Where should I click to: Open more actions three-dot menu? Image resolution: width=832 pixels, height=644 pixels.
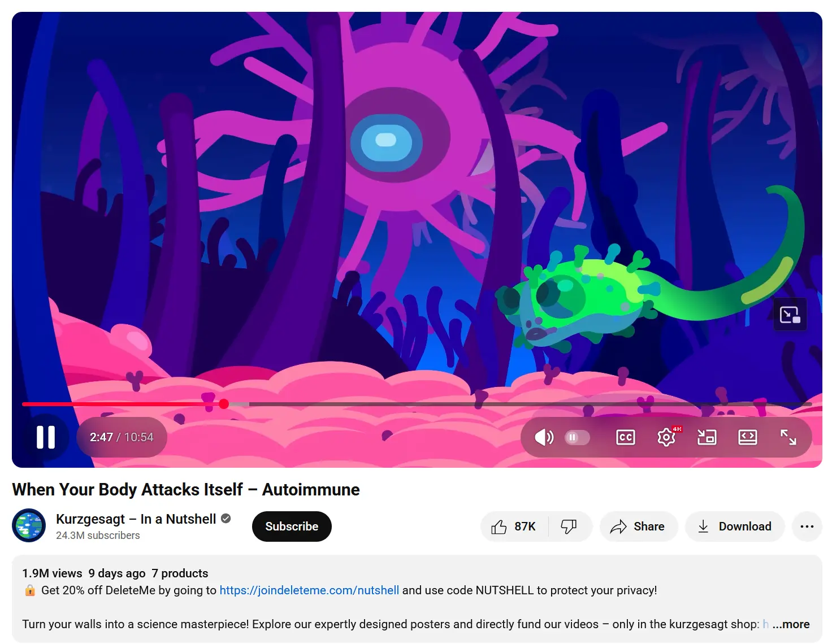pyautogui.click(x=807, y=526)
